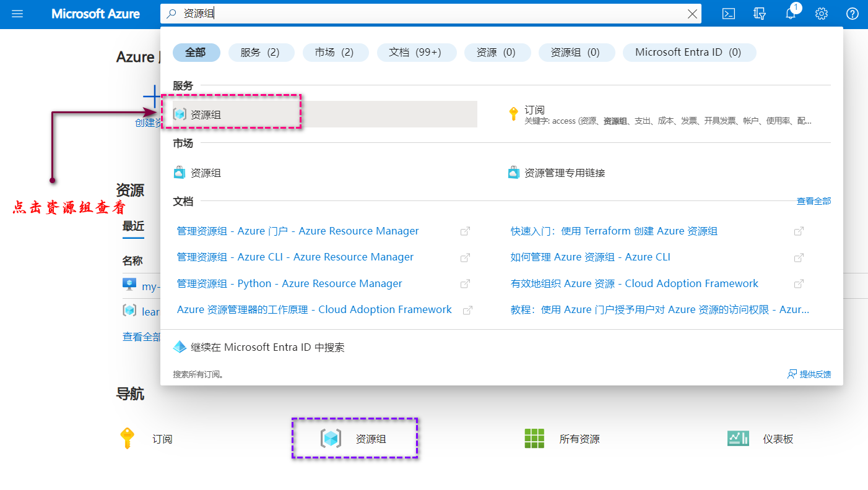Open 资源组 under 导航
Screen dimensions: 868x490
(x=371, y=439)
